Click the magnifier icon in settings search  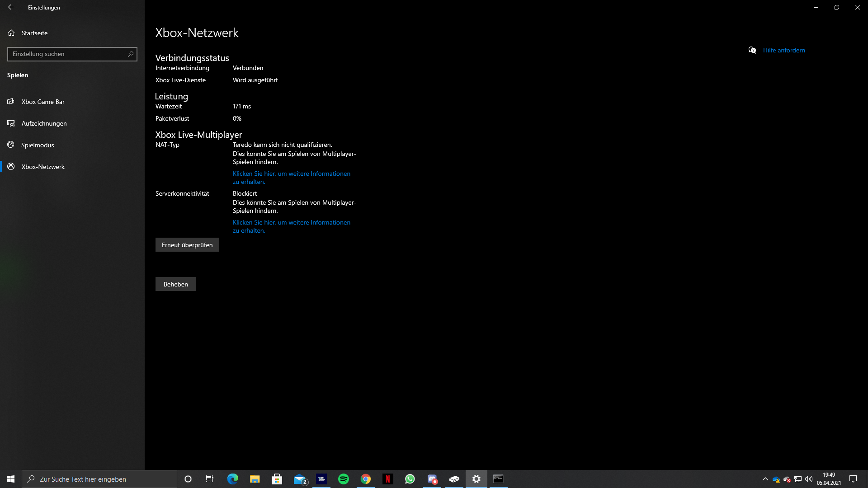pyautogui.click(x=131, y=54)
